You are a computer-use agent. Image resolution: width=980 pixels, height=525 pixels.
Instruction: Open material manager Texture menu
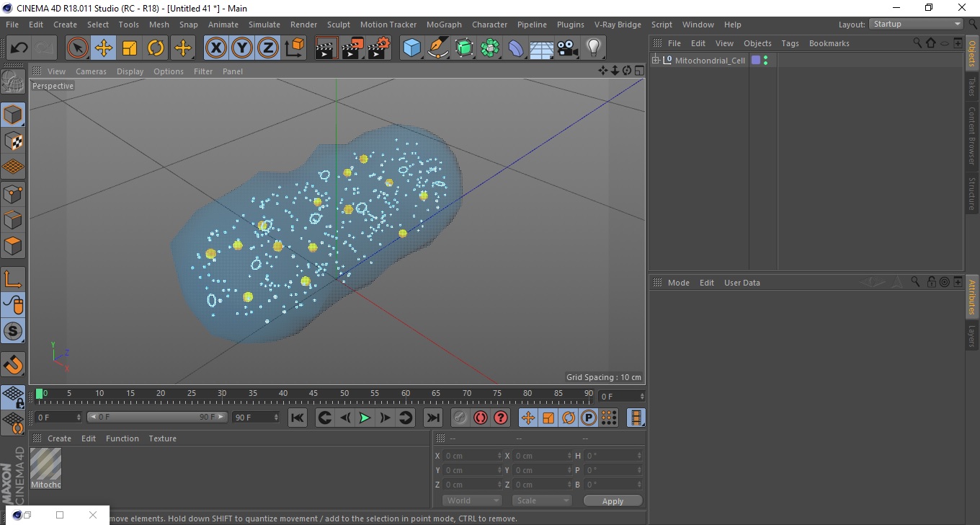tap(162, 438)
